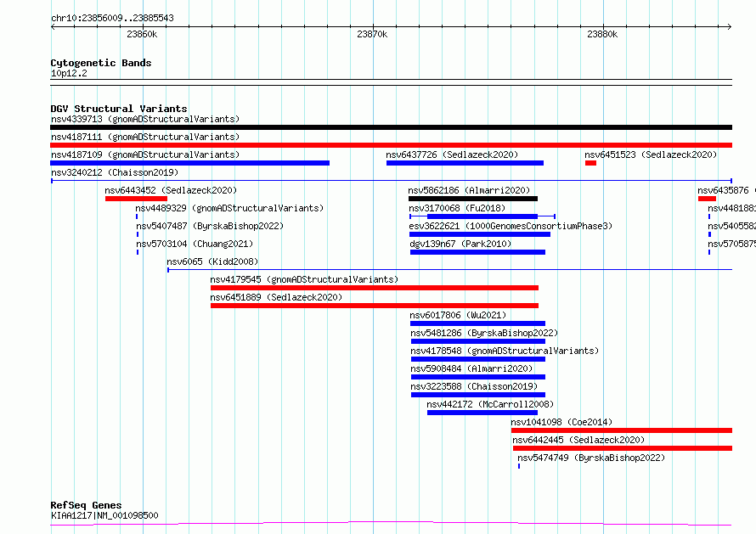
Task: Open nsv5407487 ByrskaBishop2022 label
Action: tap(210, 226)
